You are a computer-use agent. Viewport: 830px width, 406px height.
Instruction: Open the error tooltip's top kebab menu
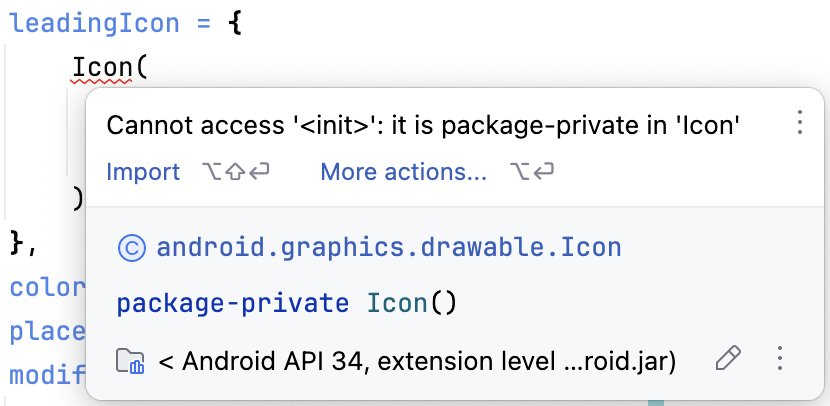[x=800, y=122]
